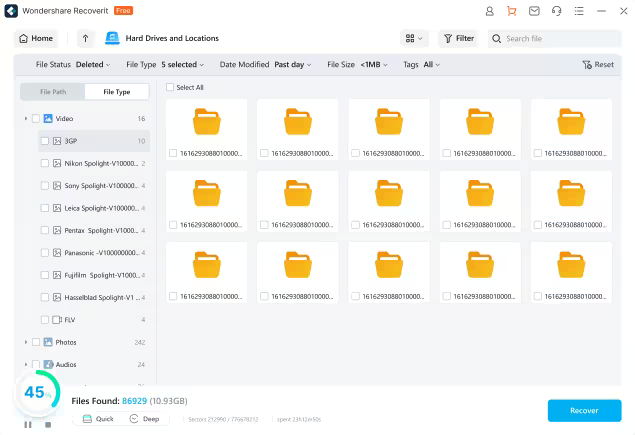Expand the Audios tree node
635x435 pixels.
(26, 365)
